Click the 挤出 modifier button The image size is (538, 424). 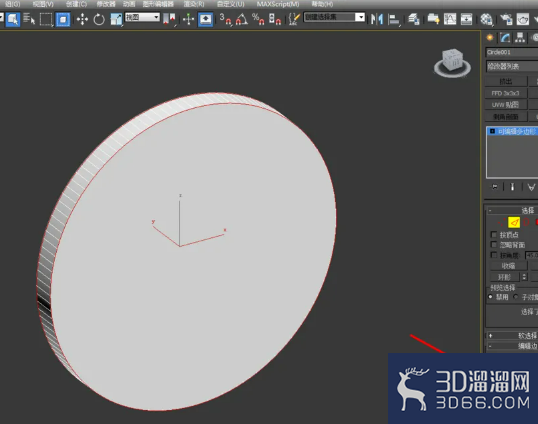(x=506, y=81)
